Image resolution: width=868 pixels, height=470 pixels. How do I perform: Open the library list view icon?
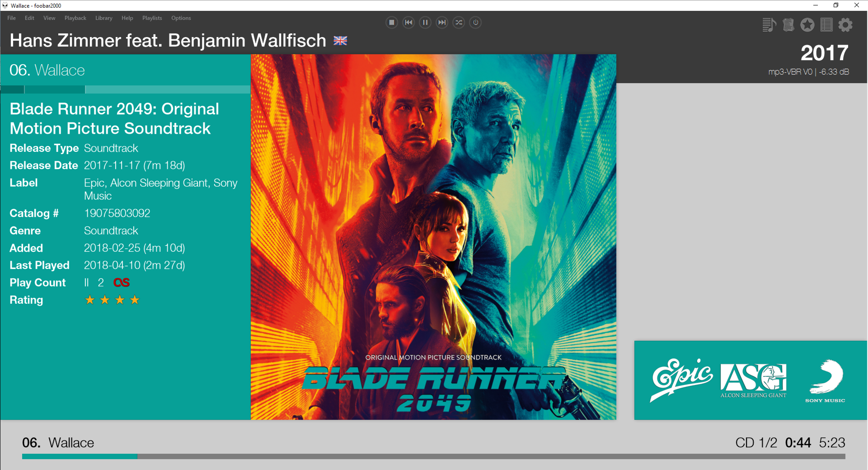(826, 25)
